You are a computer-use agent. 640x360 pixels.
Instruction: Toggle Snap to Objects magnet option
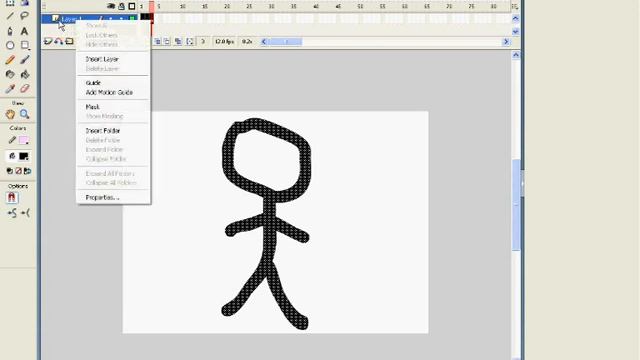11,198
